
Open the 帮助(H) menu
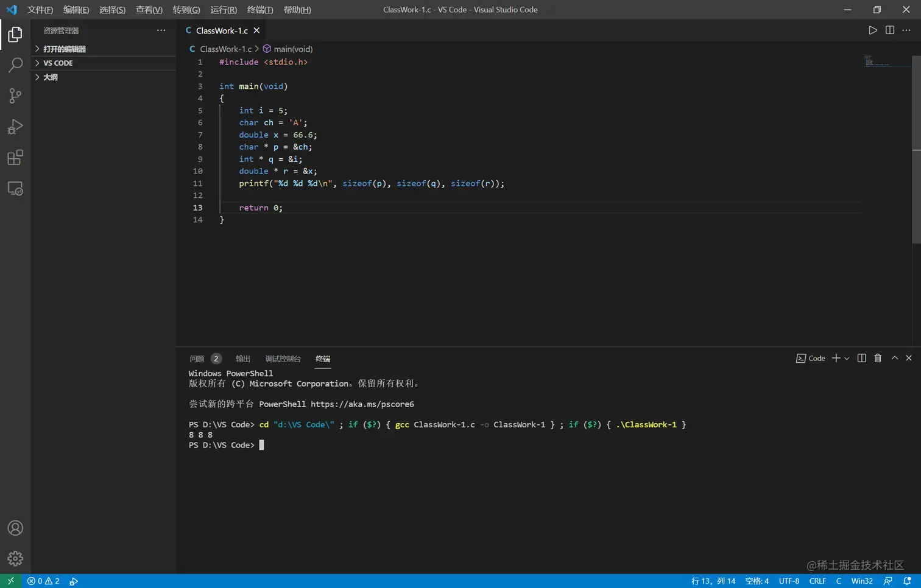(297, 10)
